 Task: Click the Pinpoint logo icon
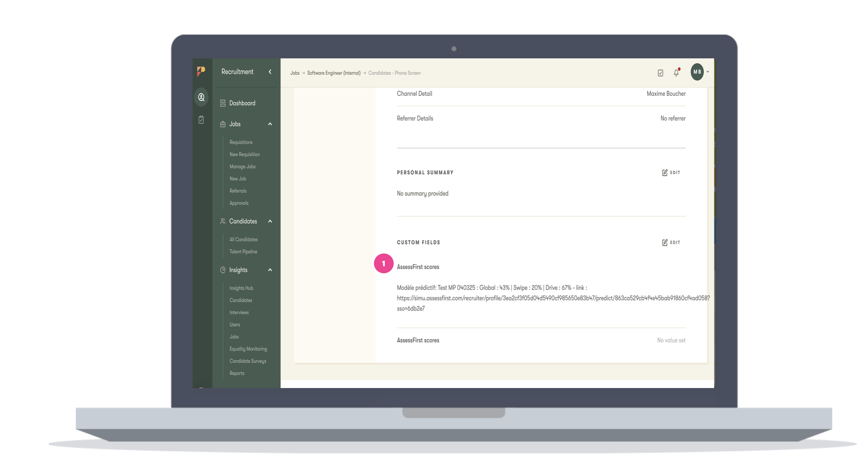(201, 71)
